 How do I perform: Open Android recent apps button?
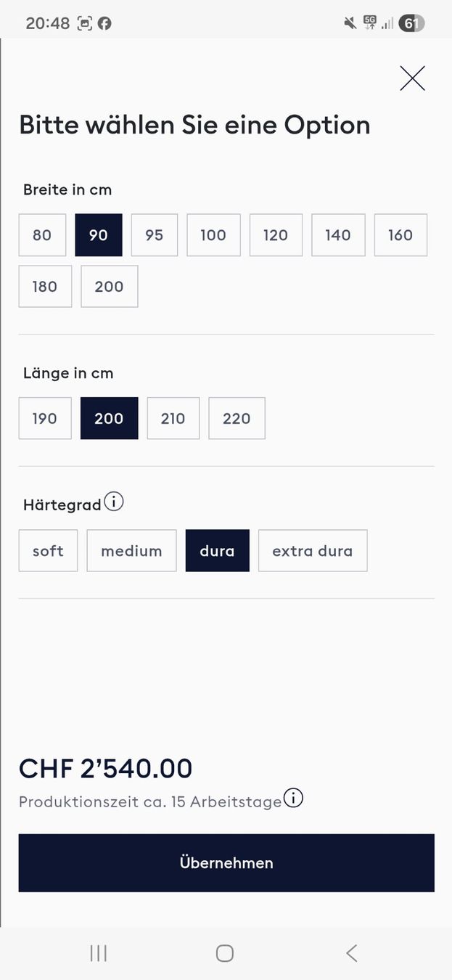98,953
